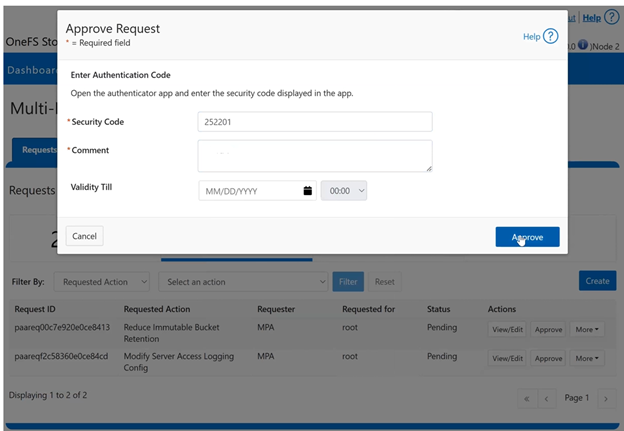Viewport: 624px width, 431px height.
Task: Click into the Comment text area
Action: pos(315,155)
